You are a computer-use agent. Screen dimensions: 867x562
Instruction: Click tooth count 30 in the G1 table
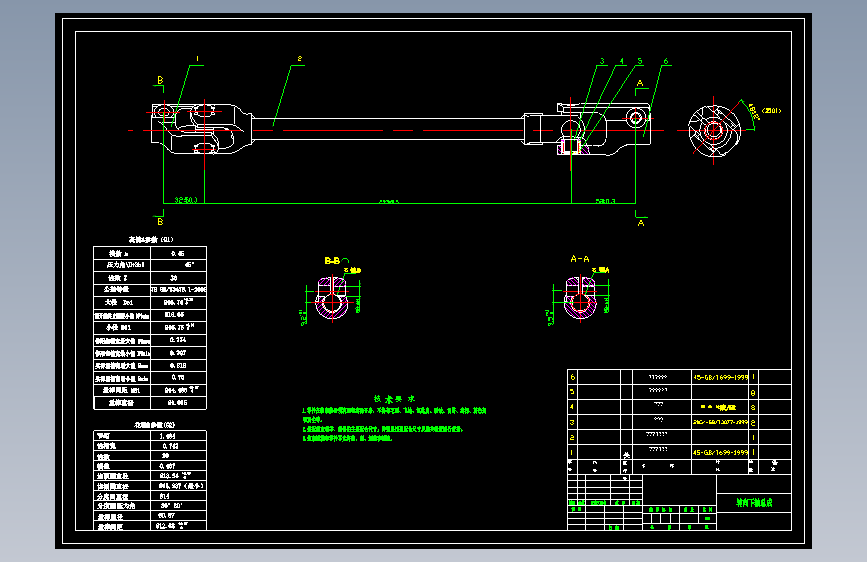pyautogui.click(x=174, y=278)
